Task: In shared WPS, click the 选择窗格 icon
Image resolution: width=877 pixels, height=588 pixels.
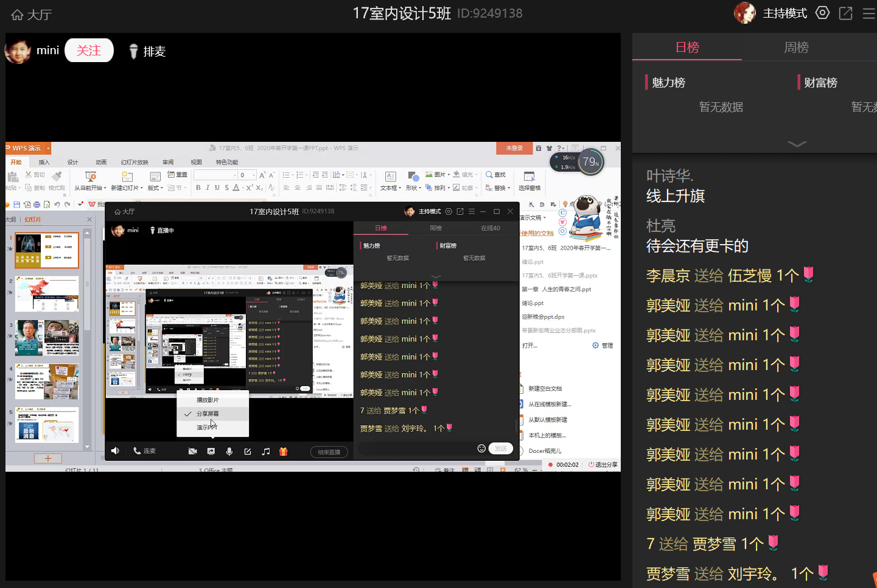Action: [529, 177]
